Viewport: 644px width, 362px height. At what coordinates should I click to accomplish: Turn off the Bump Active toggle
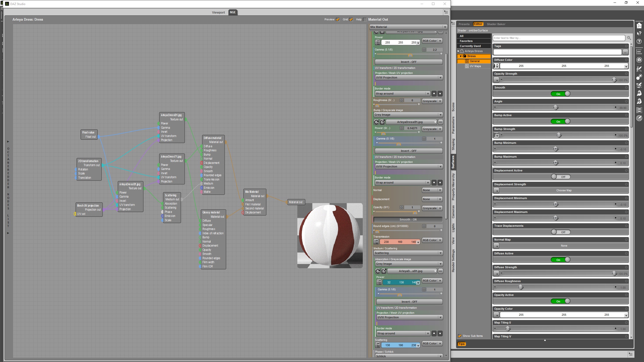pyautogui.click(x=560, y=121)
